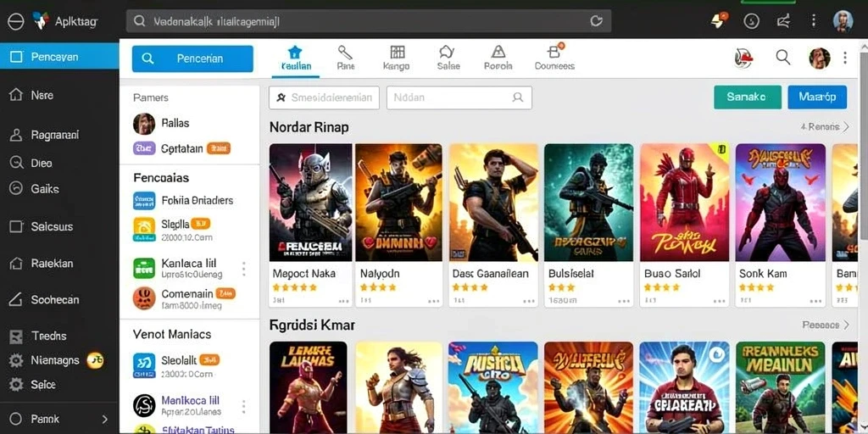Expand the Pennk item chevron in the sidebar

click(x=104, y=419)
